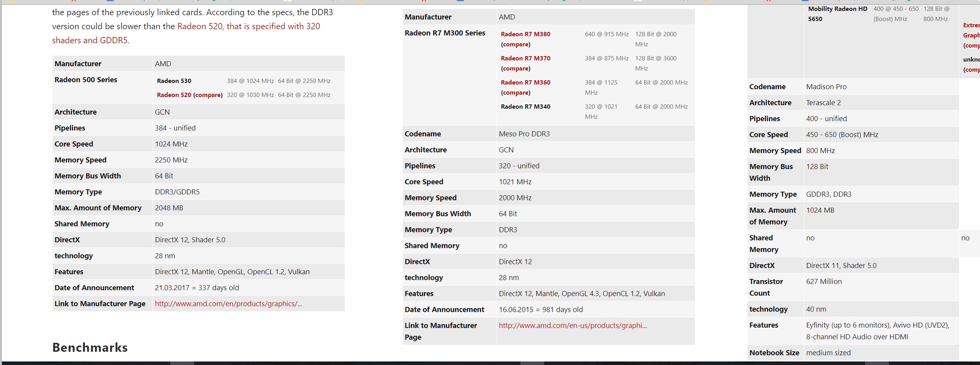Select the 'DirectX 12, Shader 5.0' value
The height and width of the screenshot is (365, 980).
click(x=190, y=240)
